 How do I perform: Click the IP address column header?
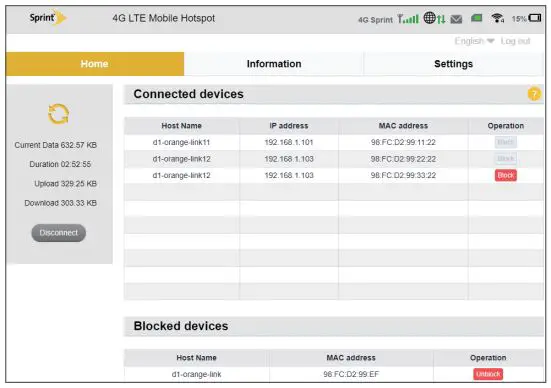[x=289, y=126]
